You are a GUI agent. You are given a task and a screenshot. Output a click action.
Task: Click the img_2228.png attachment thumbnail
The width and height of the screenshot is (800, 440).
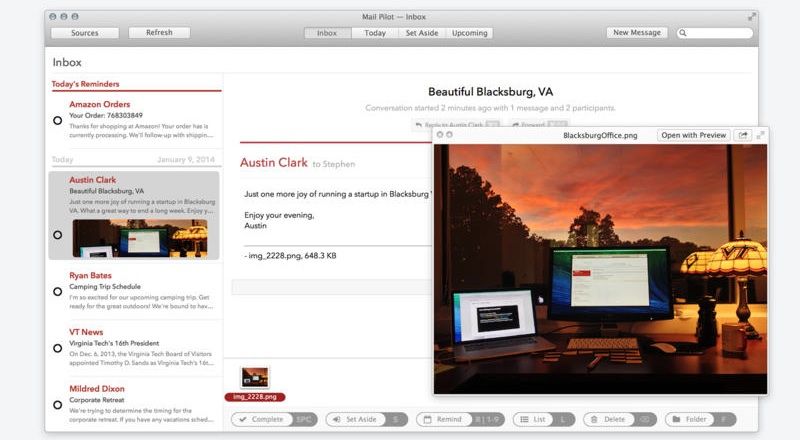[x=255, y=378]
